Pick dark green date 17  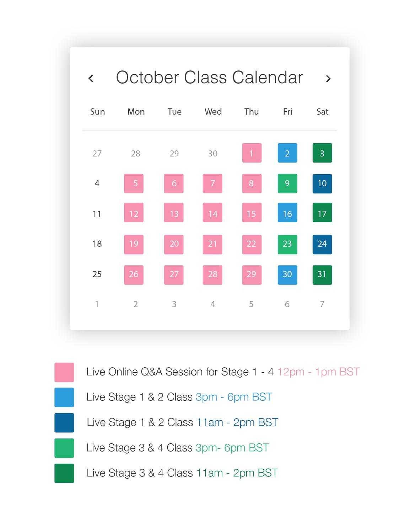click(322, 213)
